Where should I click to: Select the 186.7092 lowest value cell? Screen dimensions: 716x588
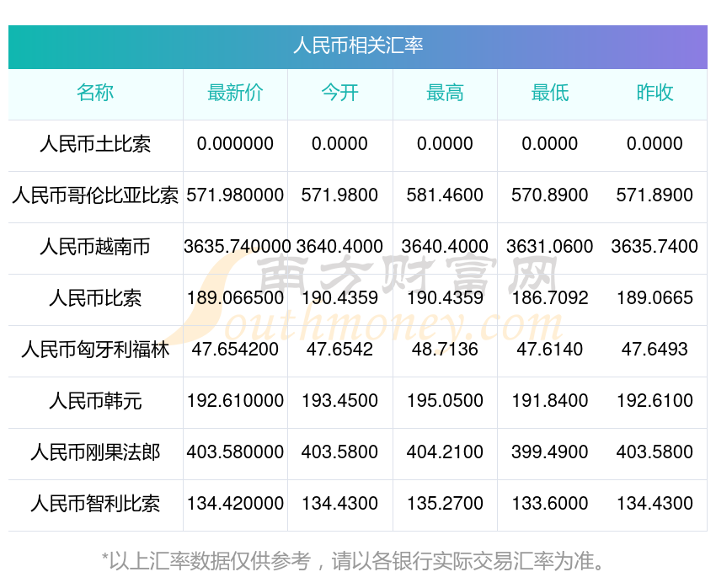pos(550,298)
